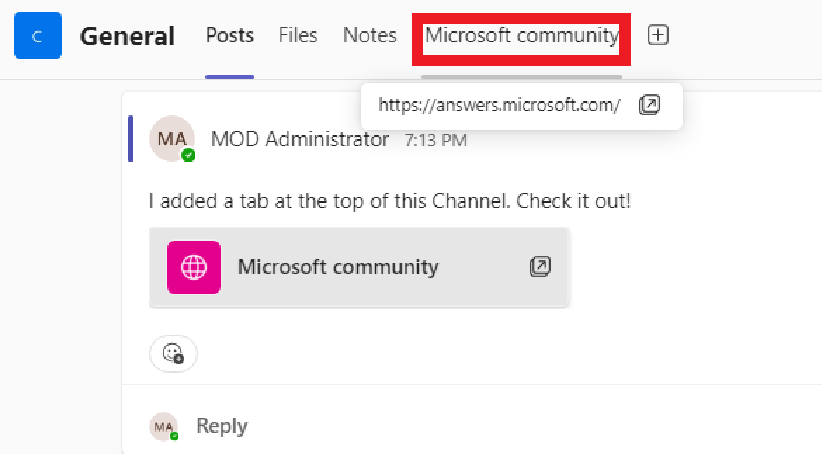The height and width of the screenshot is (454, 822).
Task: Click MOD Administrator's large MA avatar
Action: click(172, 138)
